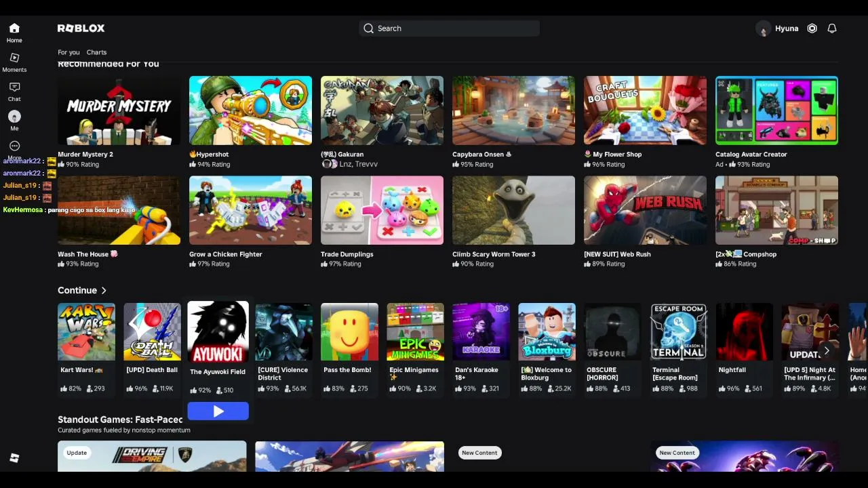The image size is (868, 488).
Task: Click Murder Mystery 2 title text
Action: tap(85, 155)
